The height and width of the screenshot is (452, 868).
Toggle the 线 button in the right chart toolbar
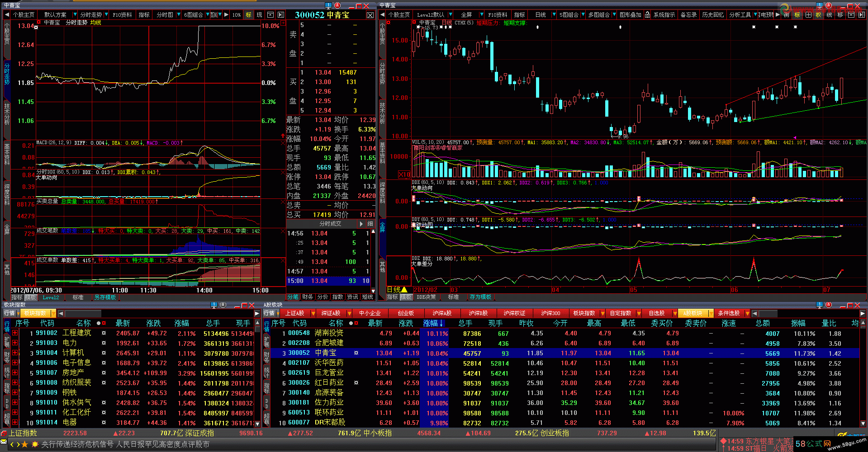click(829, 14)
